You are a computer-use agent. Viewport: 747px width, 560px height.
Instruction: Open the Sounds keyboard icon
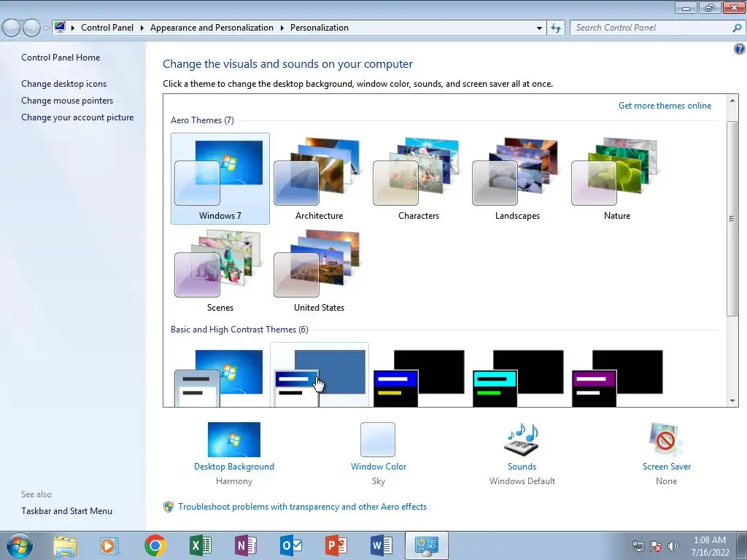[x=522, y=440]
